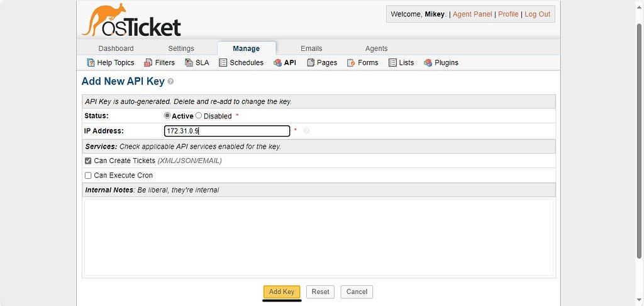This screenshot has height=306, width=644.
Task: Select the Active status radio button
Action: click(x=167, y=116)
